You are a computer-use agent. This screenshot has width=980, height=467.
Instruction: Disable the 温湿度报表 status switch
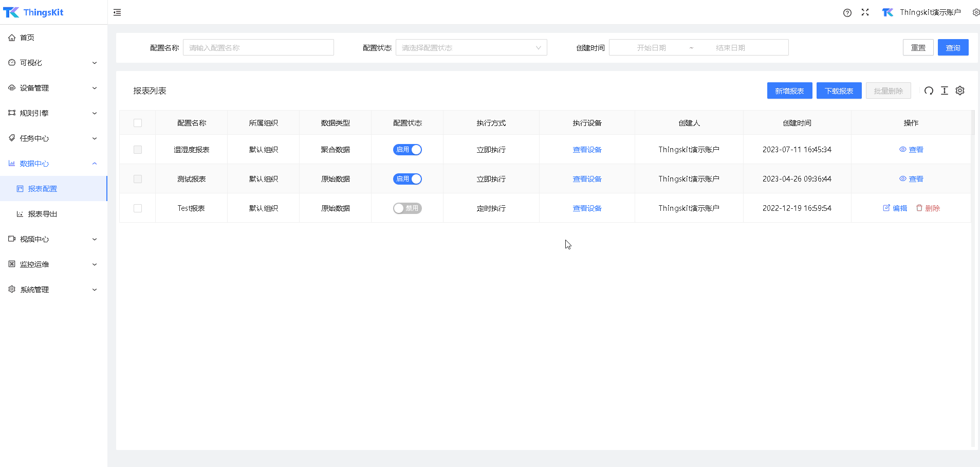[x=407, y=150]
